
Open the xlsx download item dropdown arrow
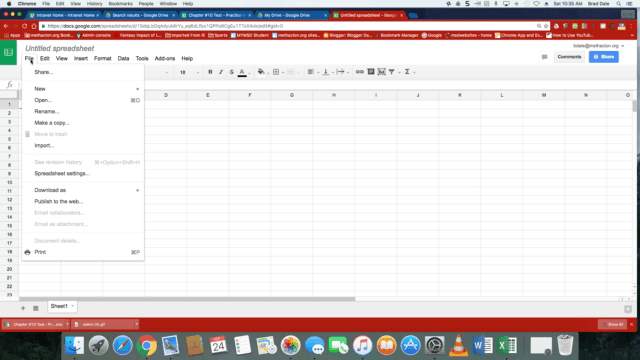(x=67, y=324)
